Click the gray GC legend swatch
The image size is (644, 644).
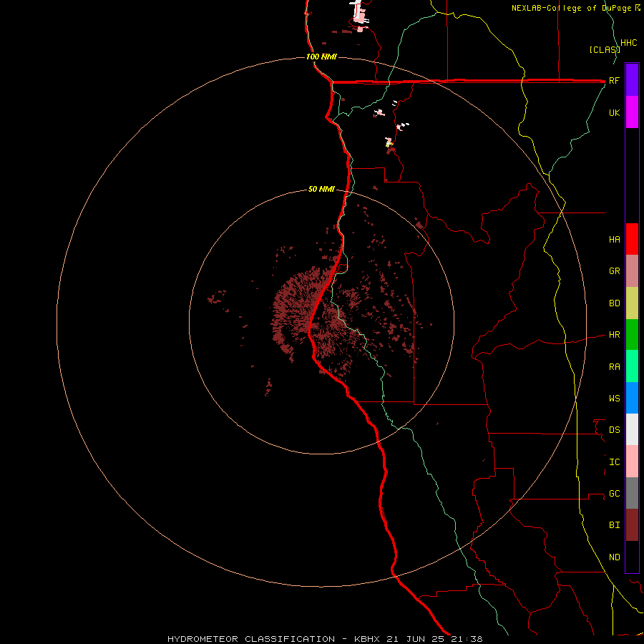pyautogui.click(x=632, y=493)
